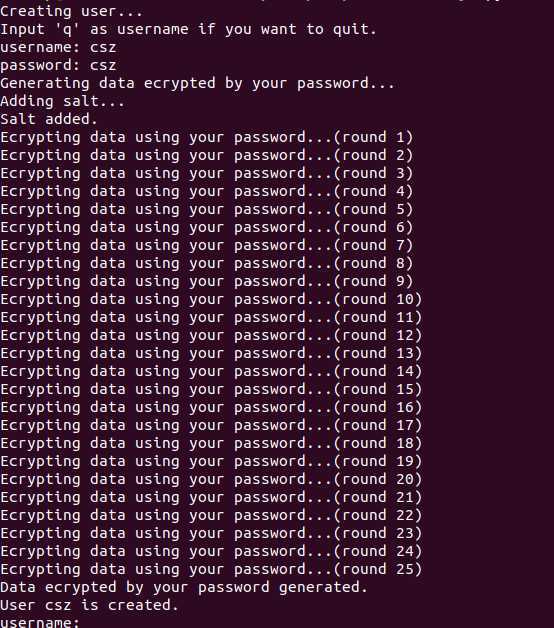The image size is (554, 628).
Task: Click the encrypting line for round 9
Action: [x=206, y=282]
